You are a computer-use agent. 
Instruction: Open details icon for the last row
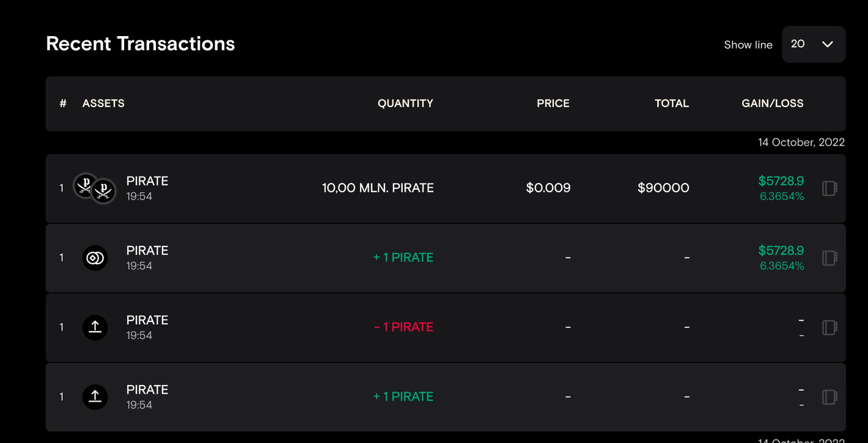click(829, 397)
